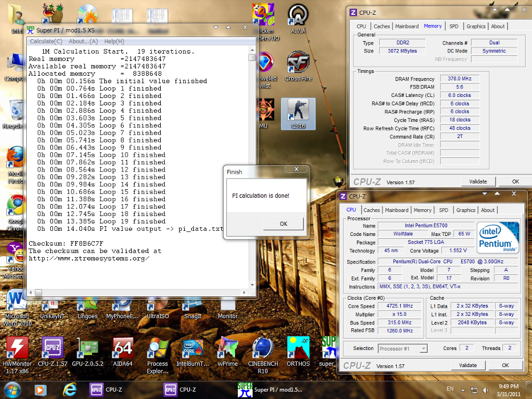This screenshot has height=399, width=532.
Task: Open the Calculate(C) menu in Super PI
Action: pos(46,42)
